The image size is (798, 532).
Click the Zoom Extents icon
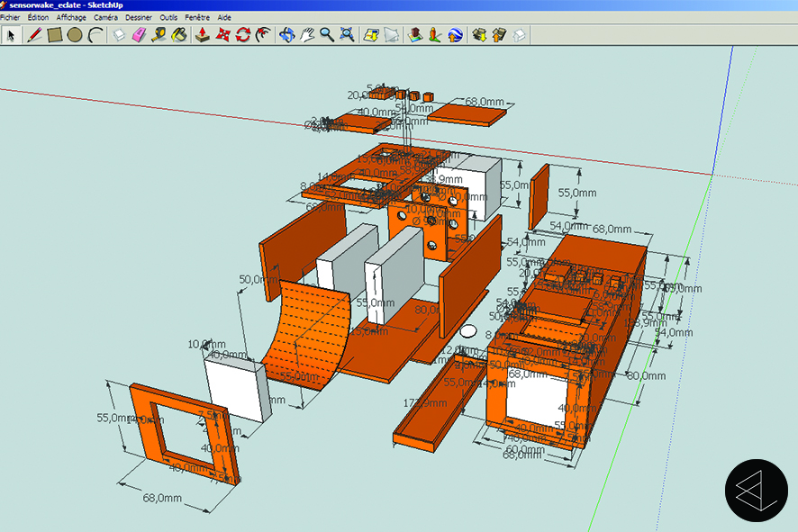[347, 35]
